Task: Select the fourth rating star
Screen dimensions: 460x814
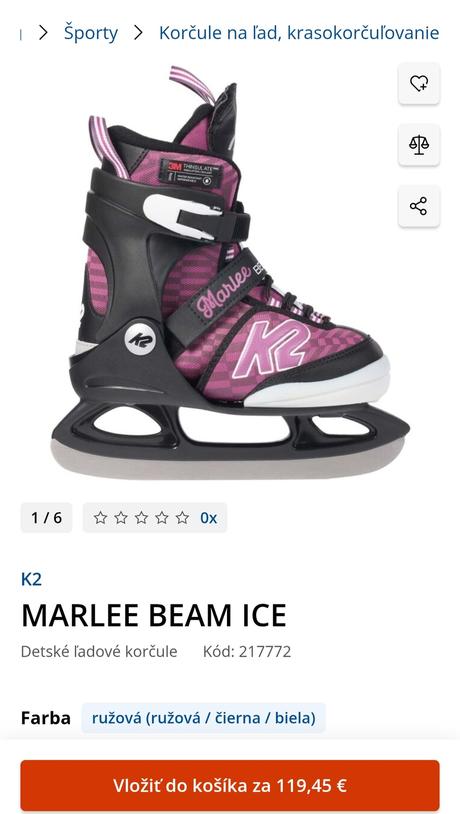Action: (x=162, y=518)
